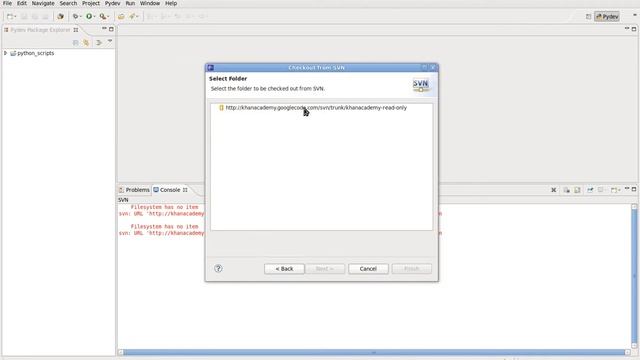Minimize the editor area
Screen dimensions: 640x360
click(627, 29)
